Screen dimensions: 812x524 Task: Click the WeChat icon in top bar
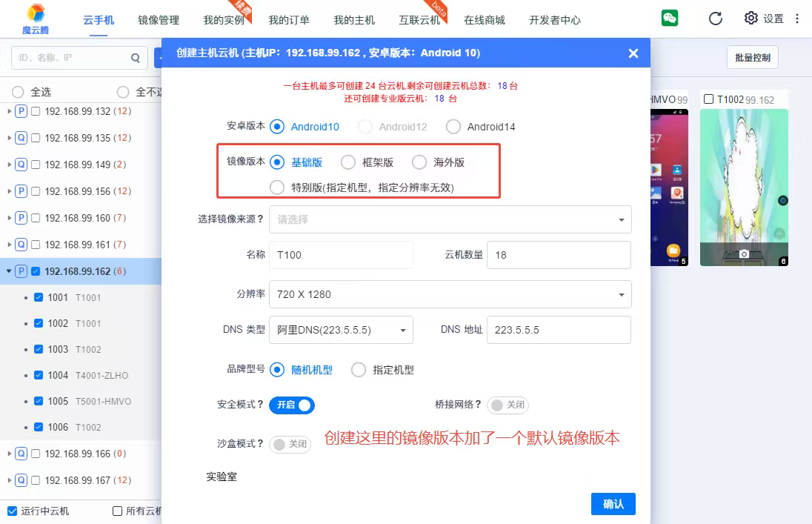pyautogui.click(x=670, y=19)
